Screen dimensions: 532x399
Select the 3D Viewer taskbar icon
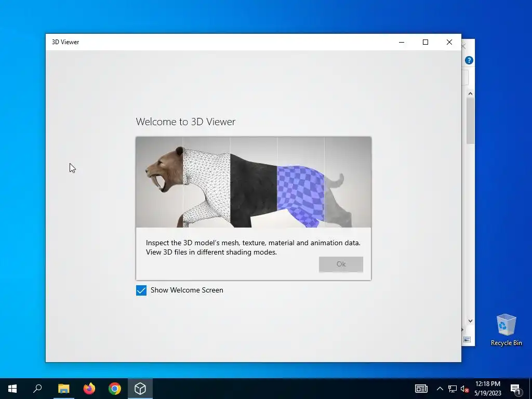coord(140,389)
